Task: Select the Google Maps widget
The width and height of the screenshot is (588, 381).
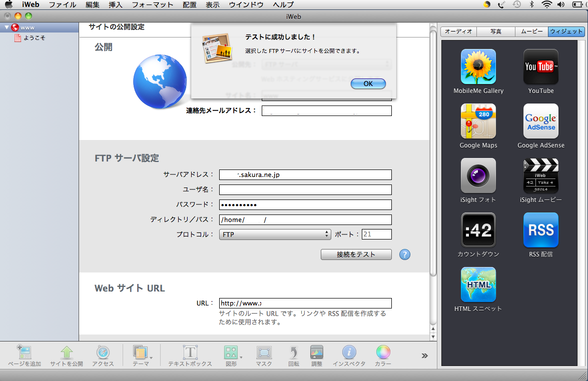Action: 478,121
